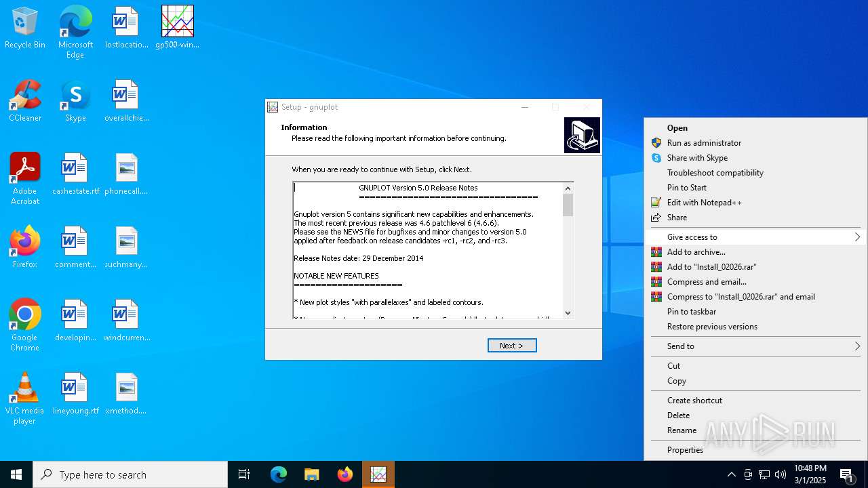
Task: Expand the Give access to submenu
Action: (x=755, y=237)
